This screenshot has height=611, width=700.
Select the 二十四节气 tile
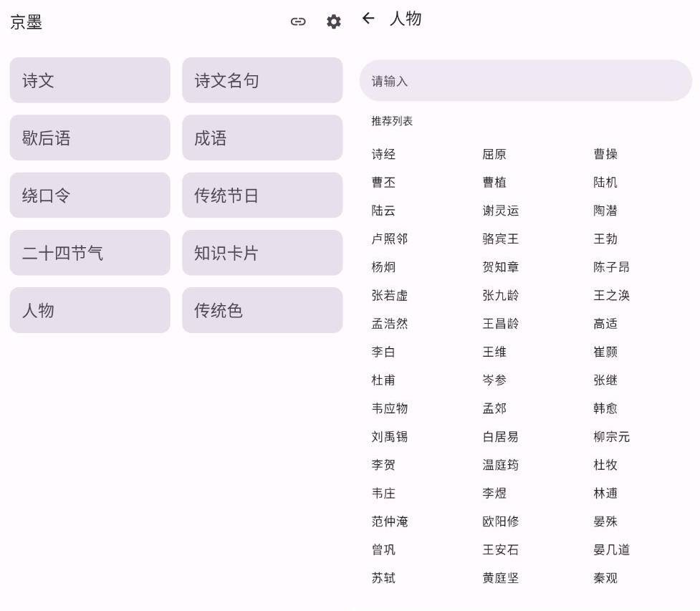point(90,253)
